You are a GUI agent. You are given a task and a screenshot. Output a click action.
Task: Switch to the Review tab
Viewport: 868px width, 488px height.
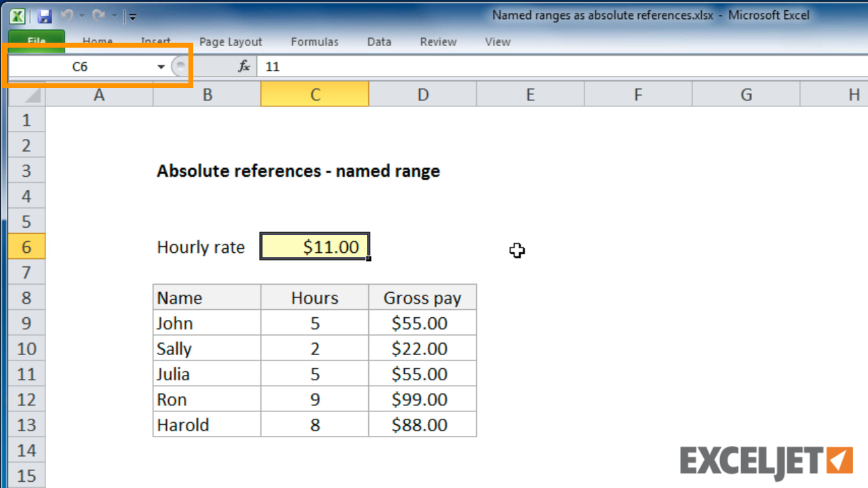coord(437,41)
